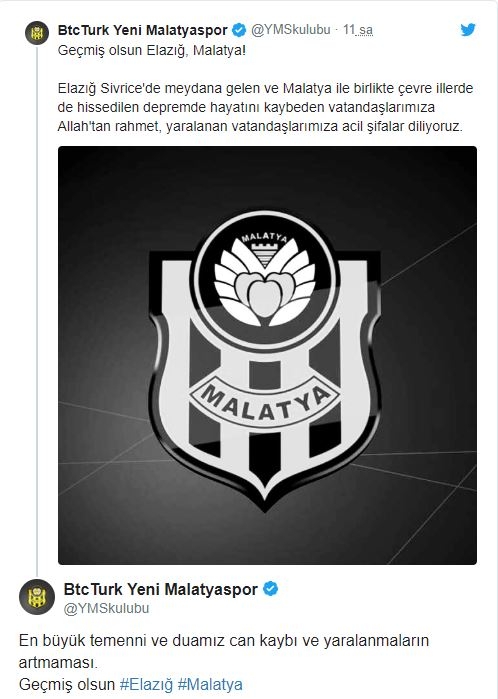Click the Twitter bird logo icon
The width and height of the screenshot is (498, 699).
[468, 30]
